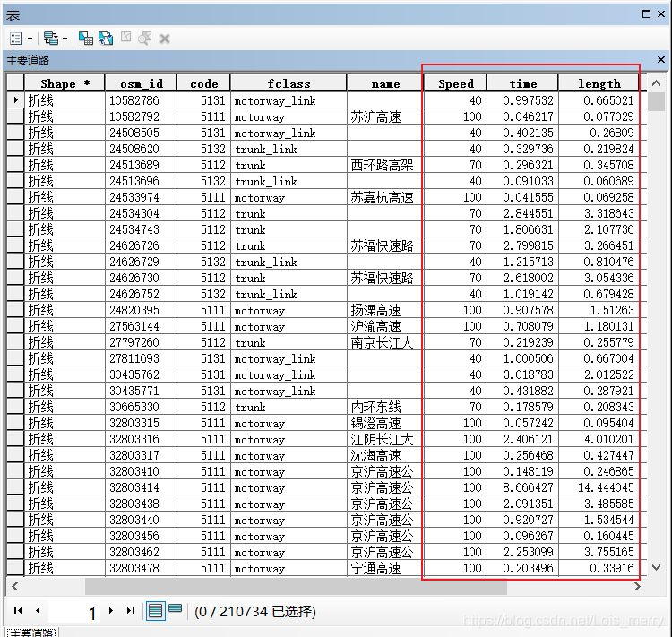Select the Speed column header
The height and width of the screenshot is (637, 672).
tap(455, 83)
